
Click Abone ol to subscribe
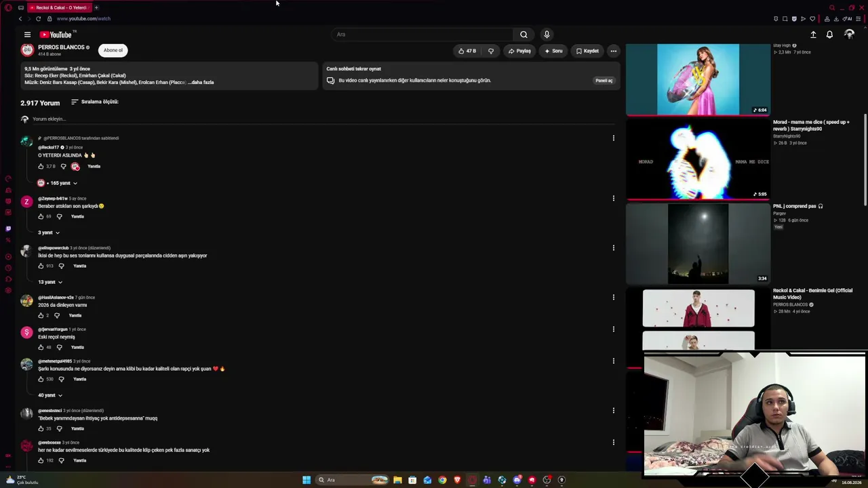(113, 50)
